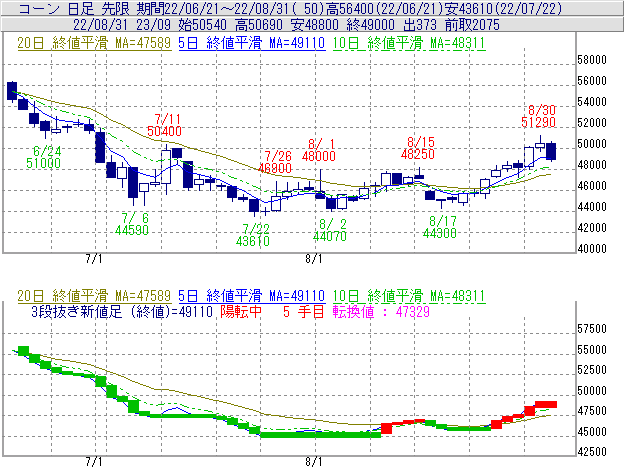The width and height of the screenshot is (624, 475).
Task: Click the 3段抜き新値足 (終値)=49110 label
Action: click(122, 311)
